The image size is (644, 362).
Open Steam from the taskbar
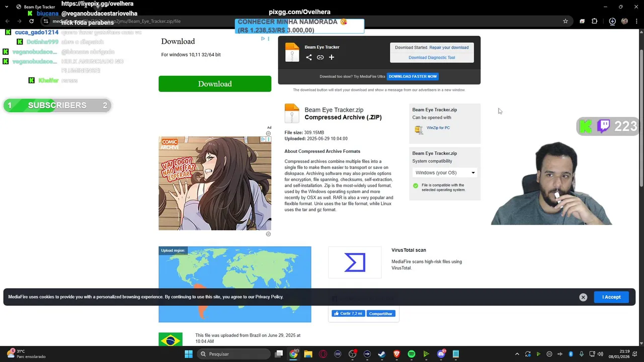[x=382, y=354]
